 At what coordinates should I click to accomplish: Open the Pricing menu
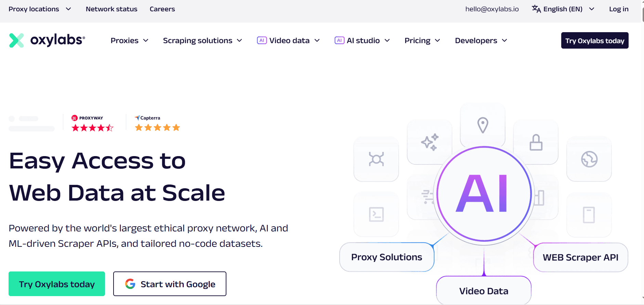422,40
